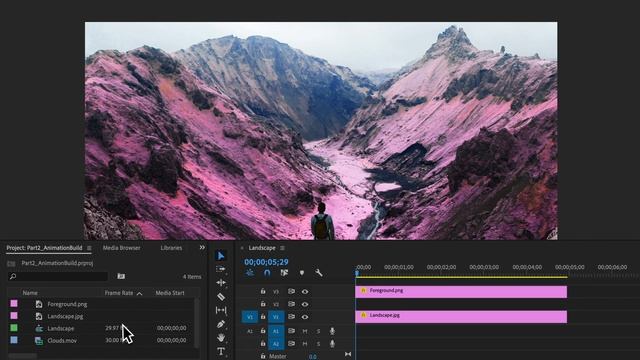The height and width of the screenshot is (360, 640).
Task: Select the Slip tool
Action: [x=221, y=310]
